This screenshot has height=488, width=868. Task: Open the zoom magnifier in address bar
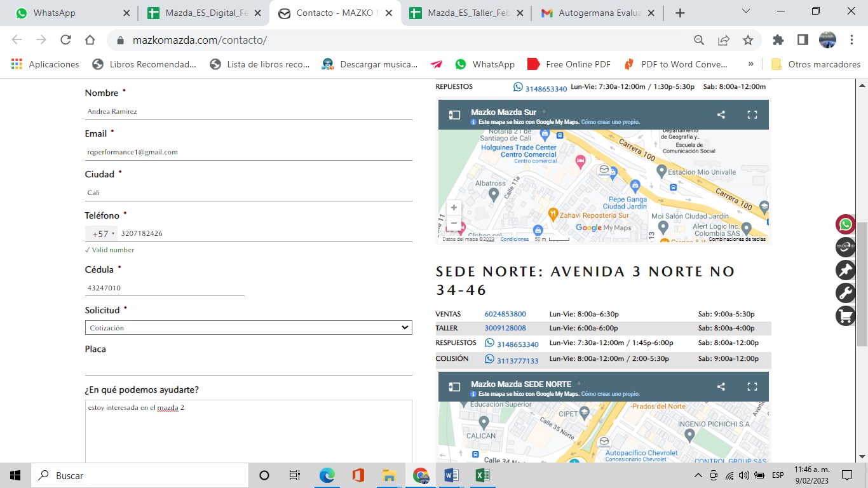click(699, 40)
